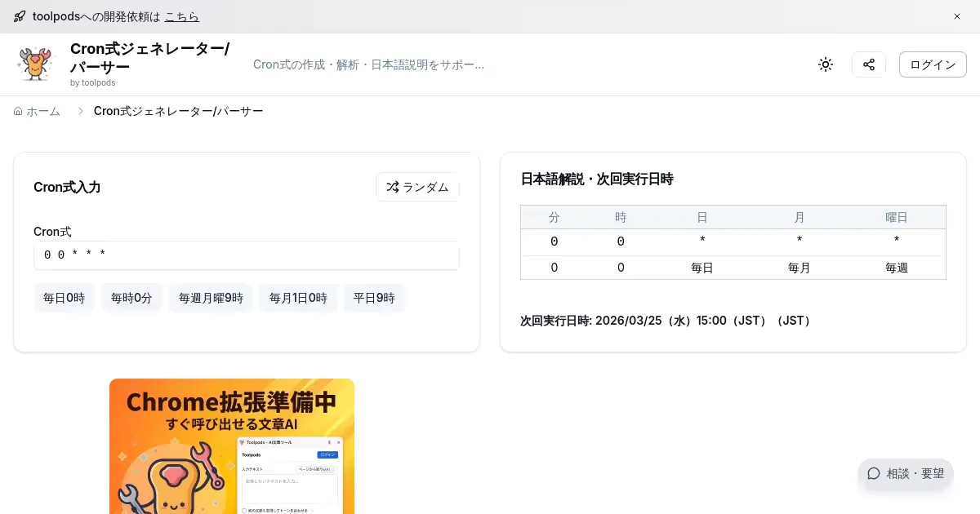Image resolution: width=980 pixels, height=514 pixels.
Task: Open the こちら link in banner
Action: (181, 16)
